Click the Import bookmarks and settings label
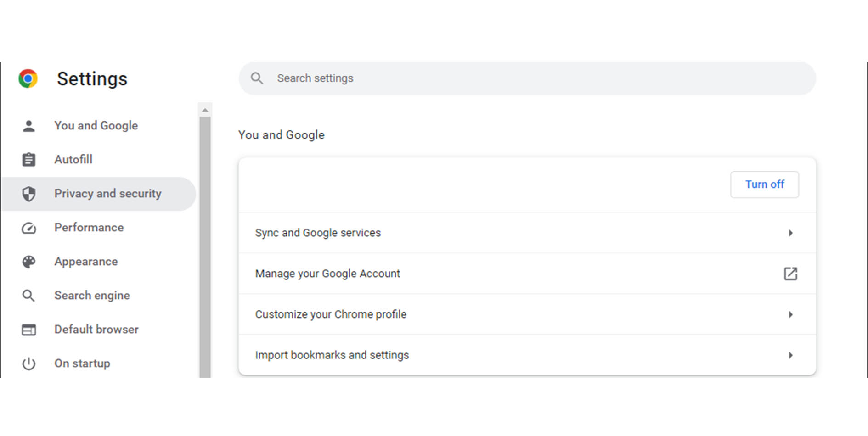The width and height of the screenshot is (868, 436). [332, 355]
